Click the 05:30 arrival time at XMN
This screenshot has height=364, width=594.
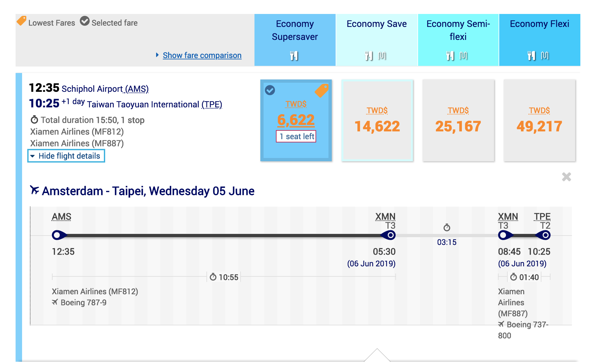[384, 252]
